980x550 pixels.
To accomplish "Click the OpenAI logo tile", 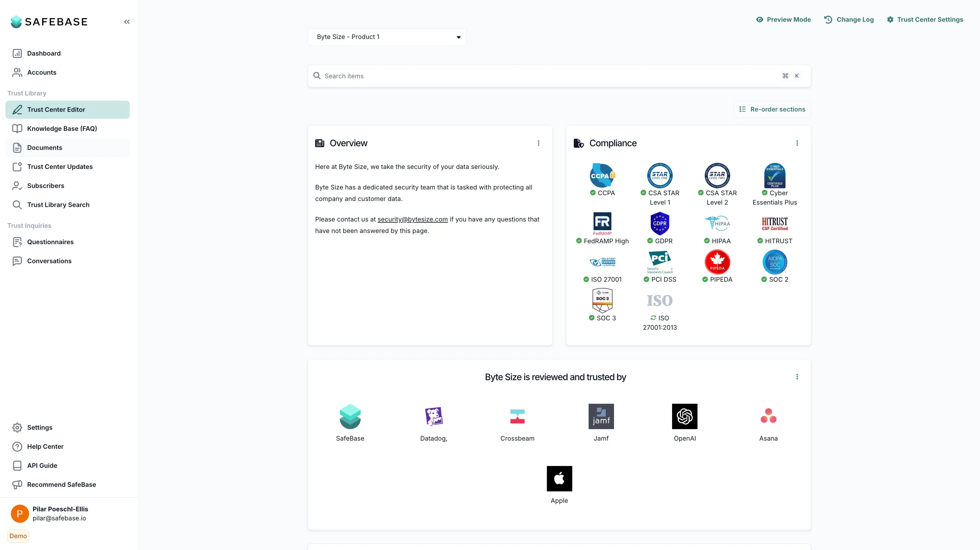I will coord(684,416).
